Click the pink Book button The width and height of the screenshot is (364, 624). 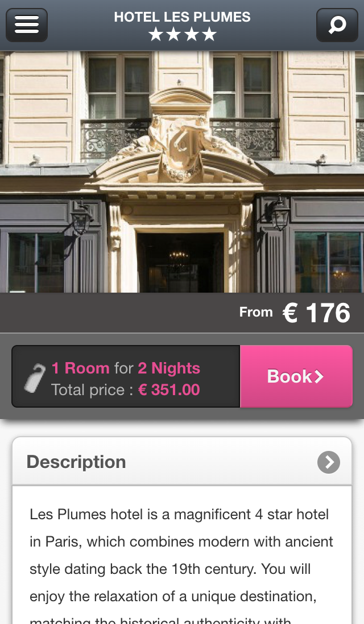point(296,376)
